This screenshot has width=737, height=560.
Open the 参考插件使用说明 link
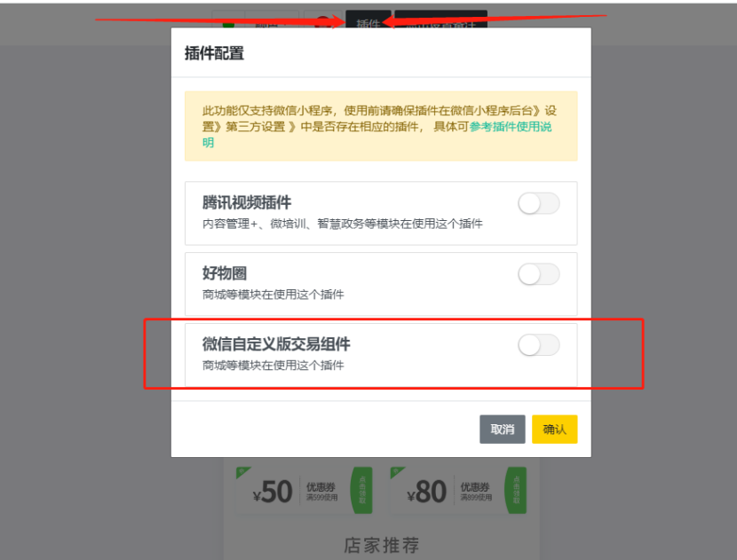(x=511, y=127)
